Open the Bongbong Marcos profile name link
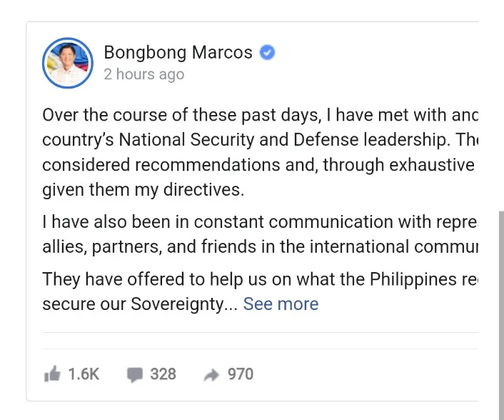Image resolution: width=504 pixels, height=420 pixels. point(178,52)
